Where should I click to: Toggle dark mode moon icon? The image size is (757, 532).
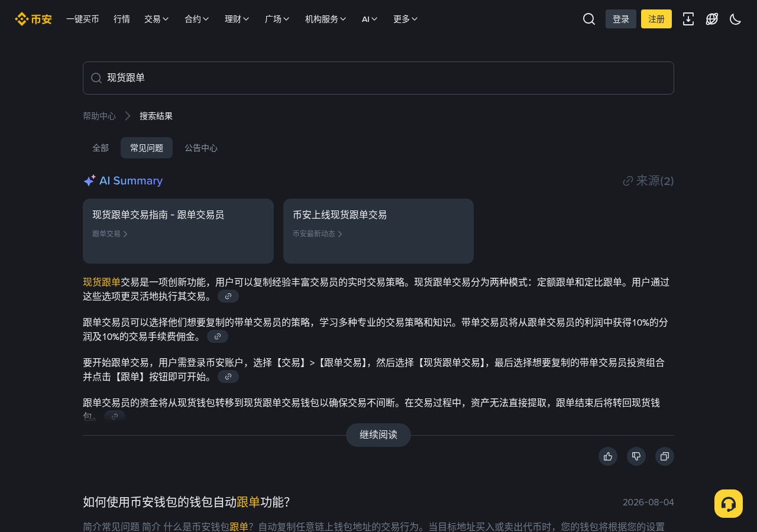point(736,19)
